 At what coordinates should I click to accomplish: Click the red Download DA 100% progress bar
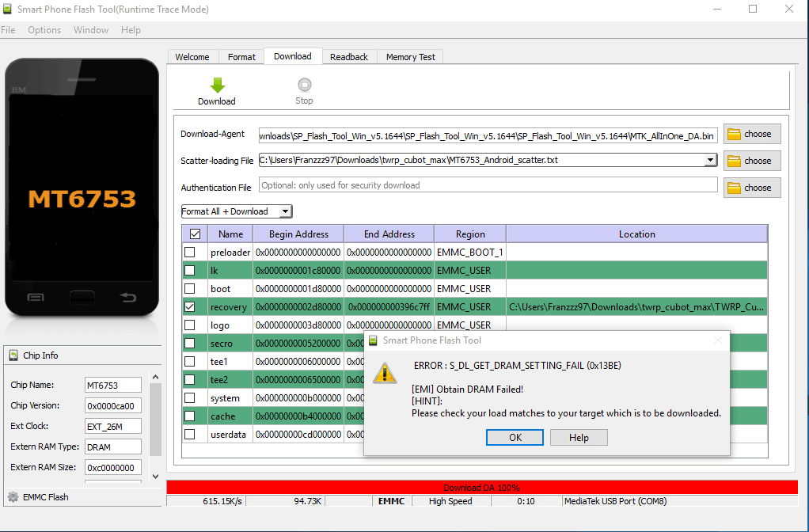482,487
